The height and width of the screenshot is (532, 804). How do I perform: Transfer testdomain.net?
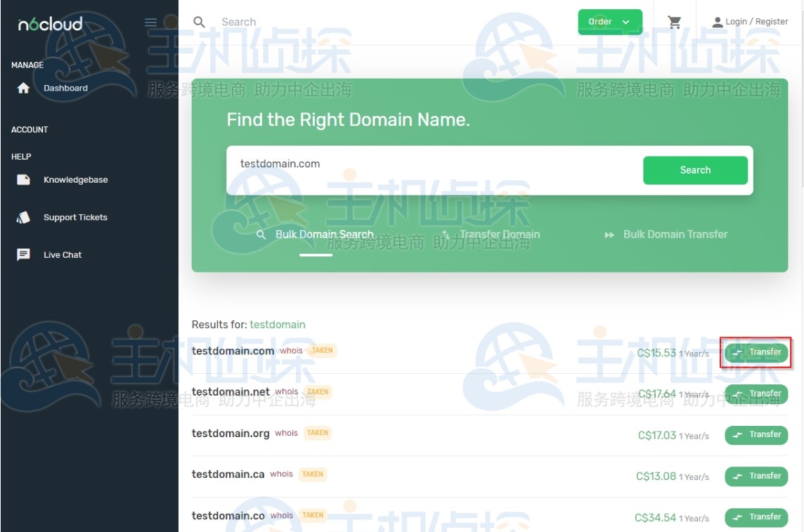click(x=756, y=394)
